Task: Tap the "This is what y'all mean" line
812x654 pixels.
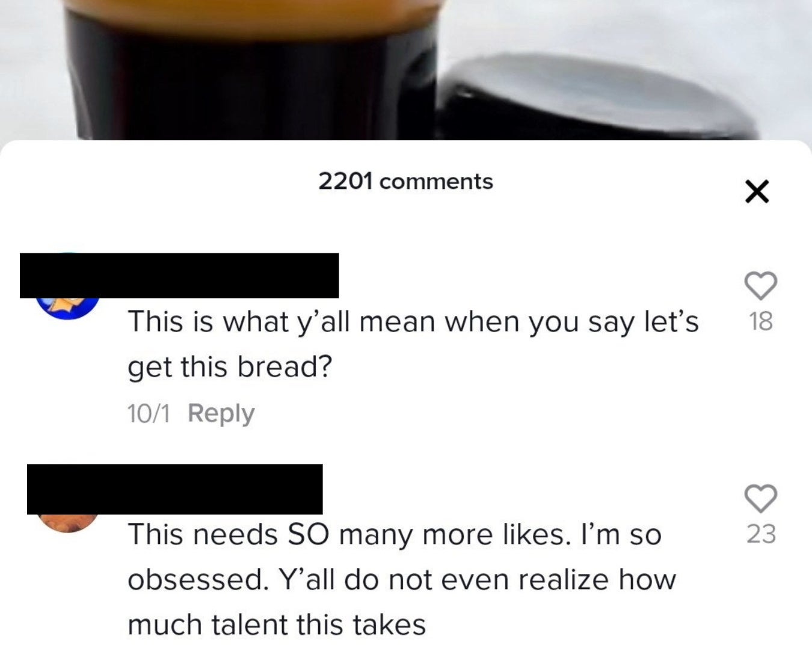Action: [x=413, y=322]
